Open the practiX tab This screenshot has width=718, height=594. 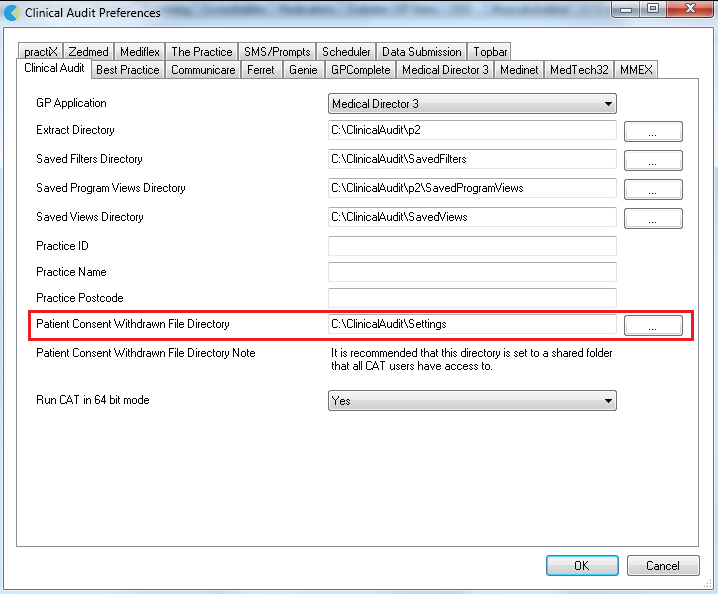41,52
